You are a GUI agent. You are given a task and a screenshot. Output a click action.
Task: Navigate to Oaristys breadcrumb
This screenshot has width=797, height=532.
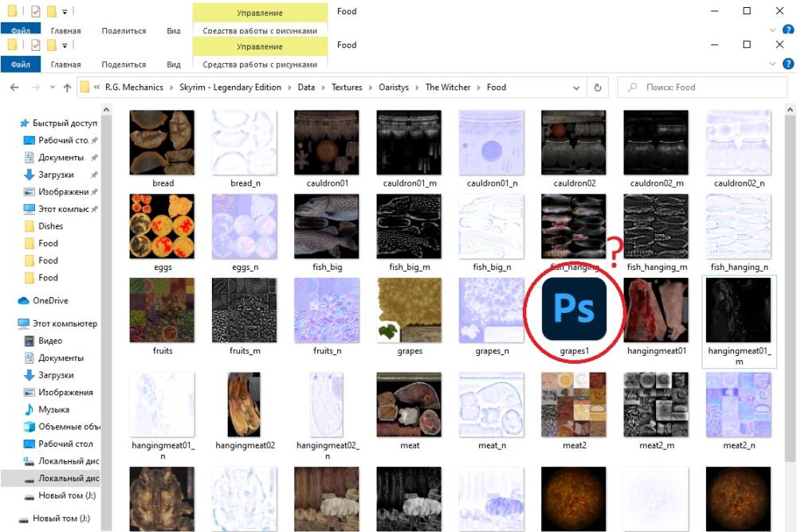[x=394, y=88]
